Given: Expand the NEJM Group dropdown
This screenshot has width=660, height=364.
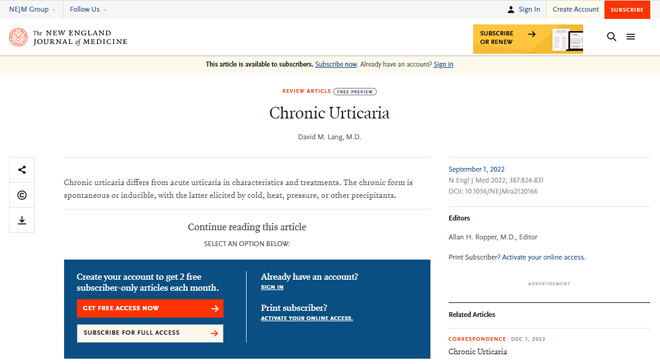Looking at the screenshot, I should (x=32, y=9).
